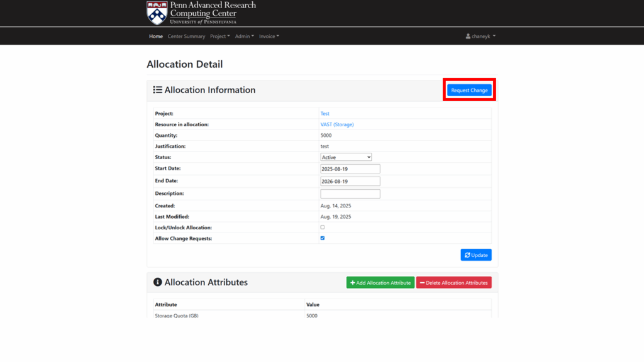
Task: Expand the Admin dropdown menu
Action: tap(244, 36)
